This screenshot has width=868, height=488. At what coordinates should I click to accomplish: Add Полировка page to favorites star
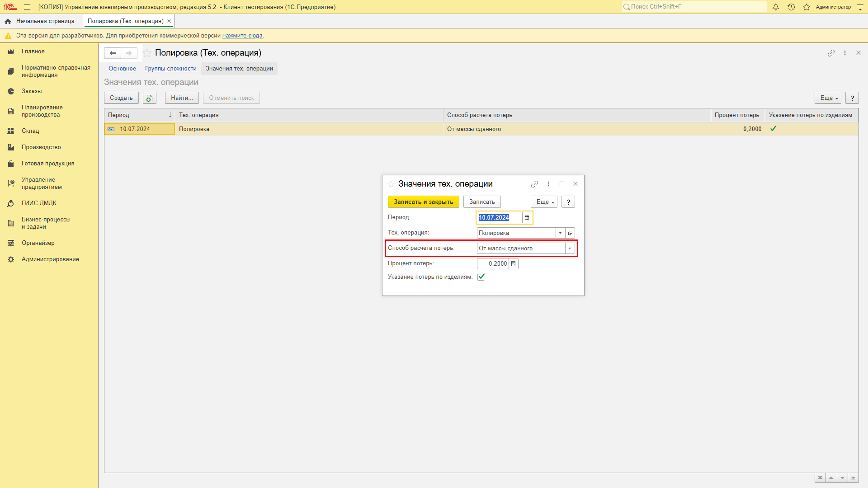coord(147,53)
